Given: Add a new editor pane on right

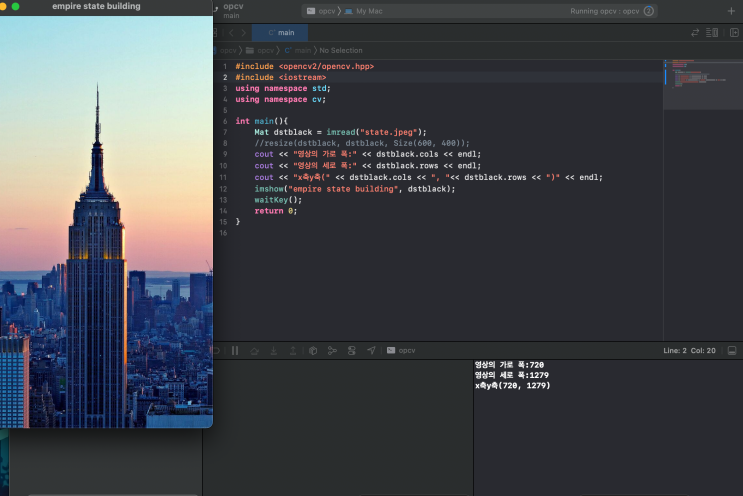Looking at the screenshot, I should 734,33.
